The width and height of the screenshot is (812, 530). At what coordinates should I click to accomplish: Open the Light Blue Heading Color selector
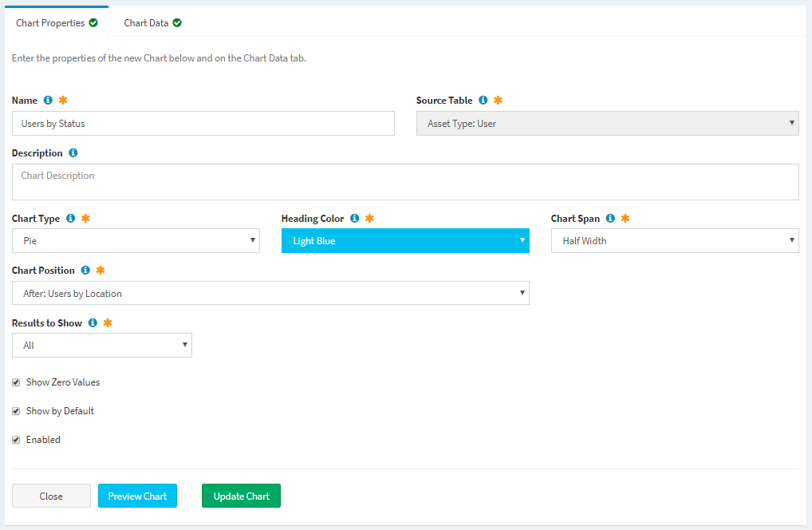[x=404, y=241]
